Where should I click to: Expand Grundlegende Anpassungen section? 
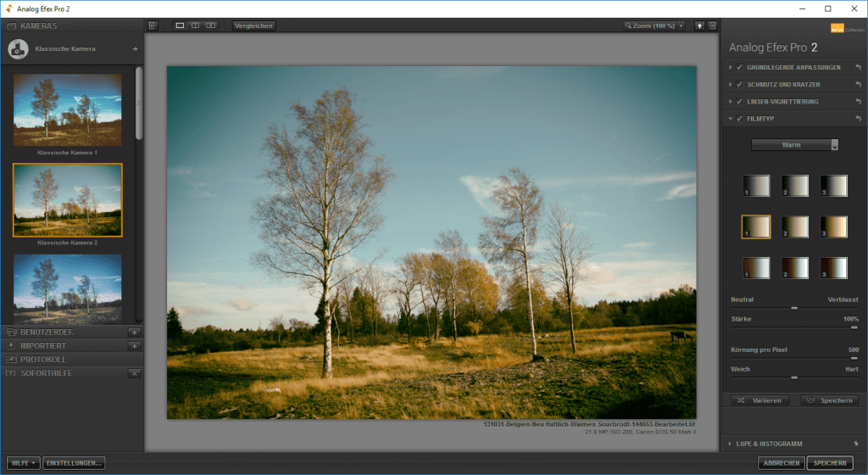731,68
